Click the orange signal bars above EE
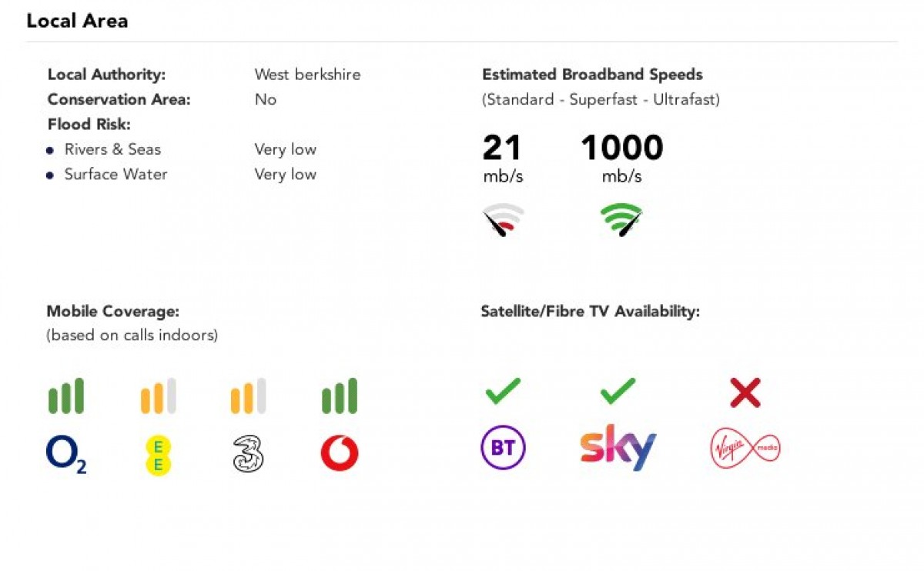 pos(158,396)
